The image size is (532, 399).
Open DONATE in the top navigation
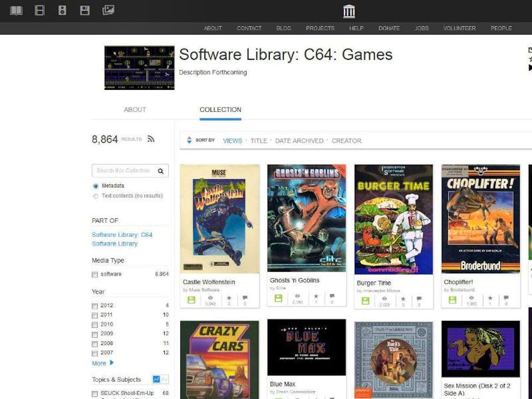[x=389, y=28]
